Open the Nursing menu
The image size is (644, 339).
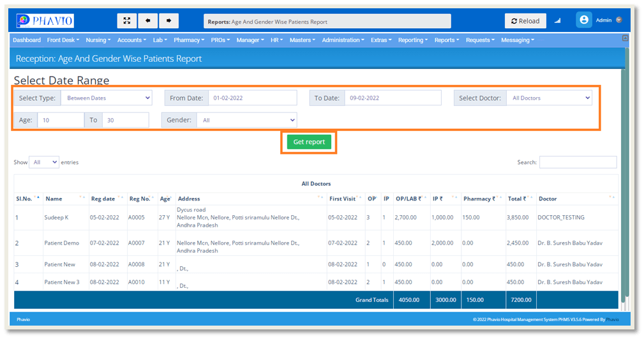[x=98, y=40]
